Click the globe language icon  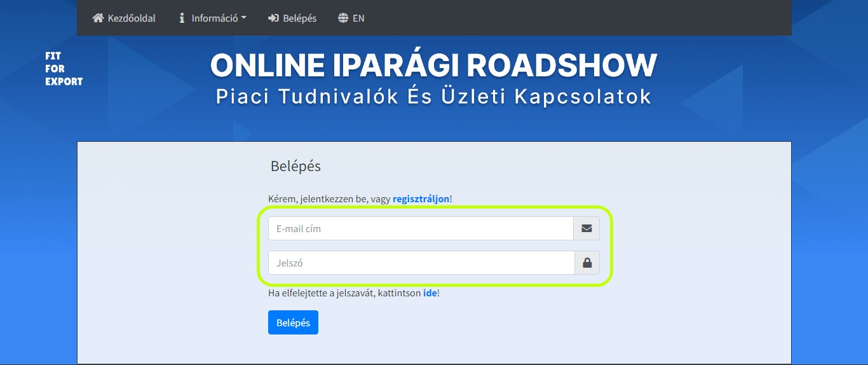point(343,18)
